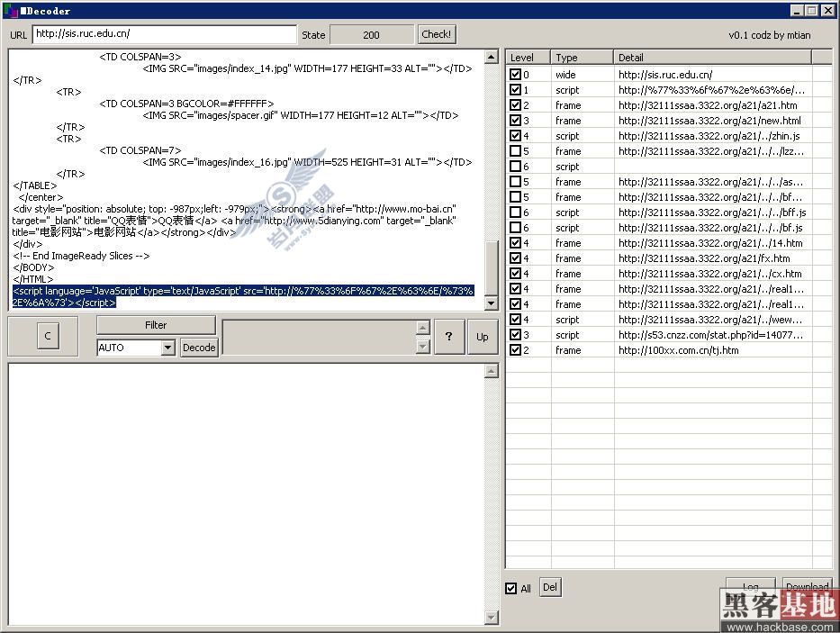
Task: Uncheck the 100xx.com.cn tj.htm checkbox
Action: (515, 350)
